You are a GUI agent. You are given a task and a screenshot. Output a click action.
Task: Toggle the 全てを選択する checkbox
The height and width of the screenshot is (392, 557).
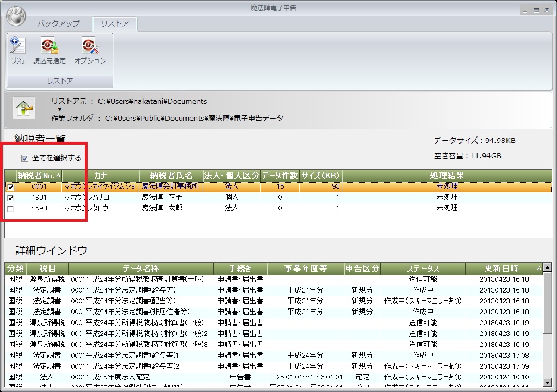(x=24, y=158)
